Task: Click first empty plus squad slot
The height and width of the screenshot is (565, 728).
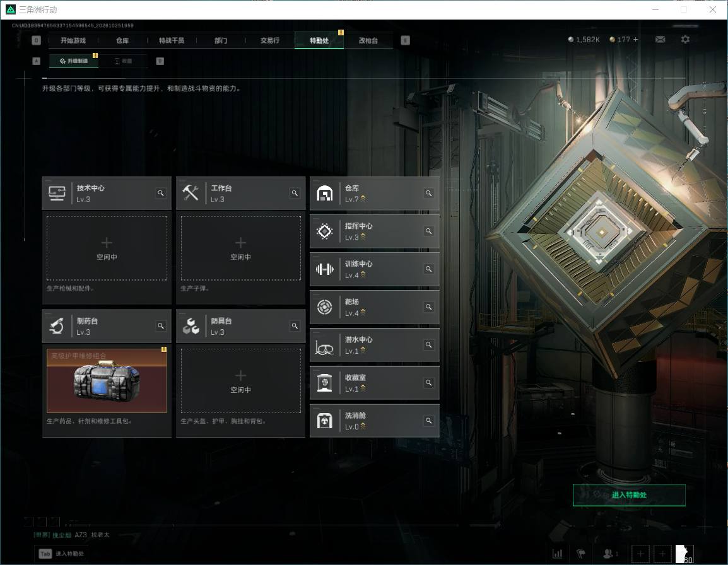Action: [x=640, y=554]
